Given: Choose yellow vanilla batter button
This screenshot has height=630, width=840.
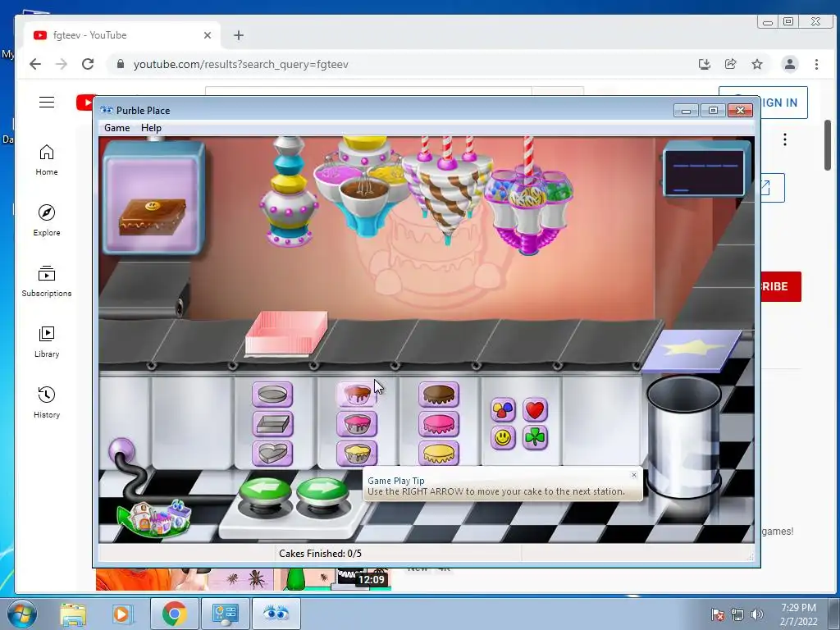Looking at the screenshot, I should [357, 453].
